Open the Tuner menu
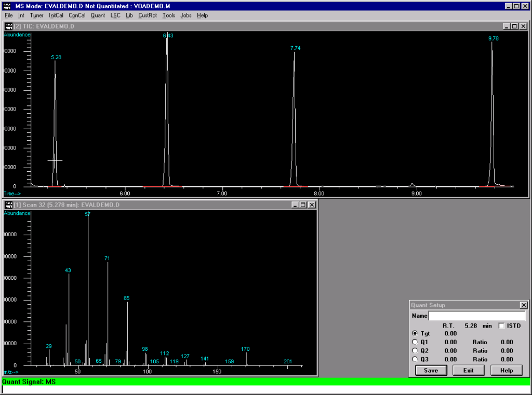The width and height of the screenshot is (532, 395). (x=36, y=16)
